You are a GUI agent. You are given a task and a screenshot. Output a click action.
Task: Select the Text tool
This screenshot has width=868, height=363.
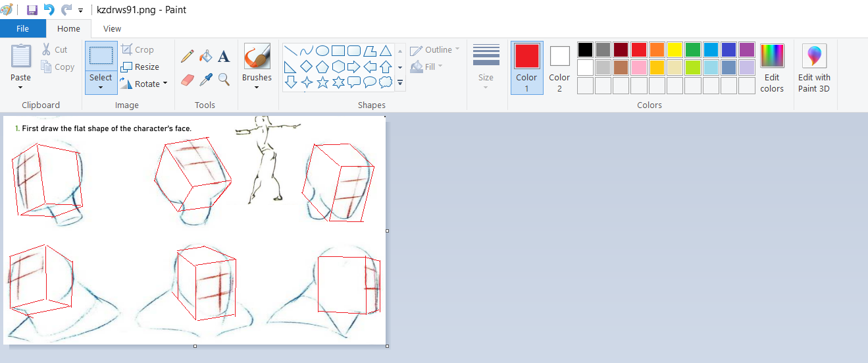[x=224, y=56]
